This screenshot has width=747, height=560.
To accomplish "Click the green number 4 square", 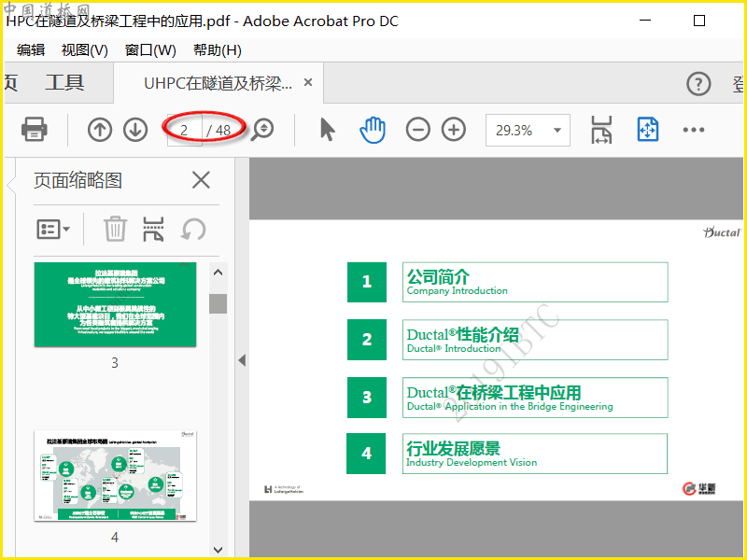I will pyautogui.click(x=366, y=454).
